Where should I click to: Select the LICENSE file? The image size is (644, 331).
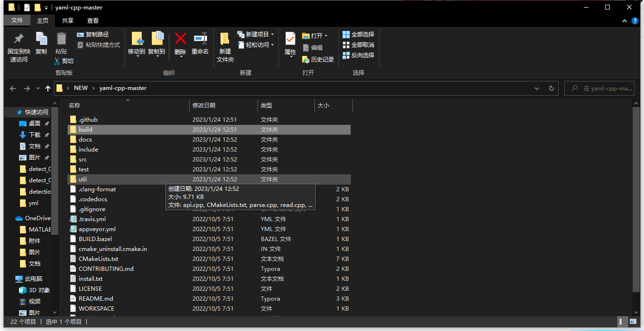[x=209, y=289]
